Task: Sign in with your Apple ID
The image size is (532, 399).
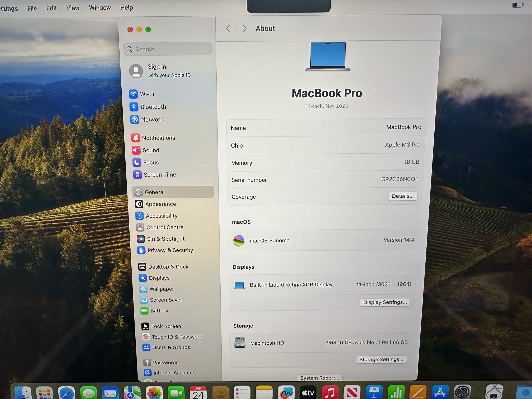Action: [160, 71]
